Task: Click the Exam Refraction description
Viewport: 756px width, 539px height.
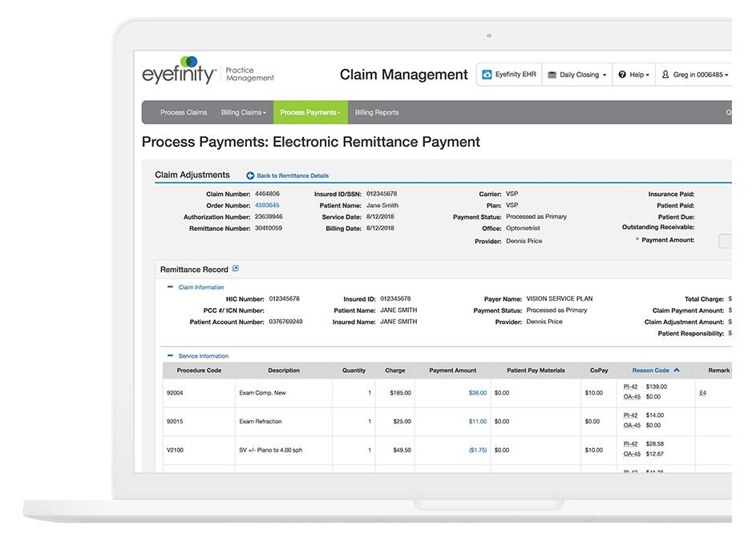Action: (261, 421)
